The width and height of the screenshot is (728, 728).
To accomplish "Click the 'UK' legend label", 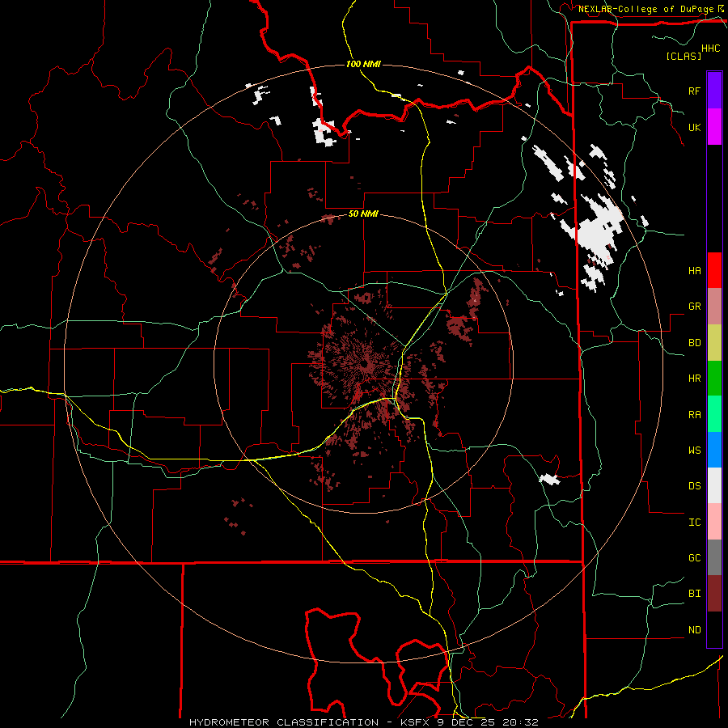I will [694, 127].
